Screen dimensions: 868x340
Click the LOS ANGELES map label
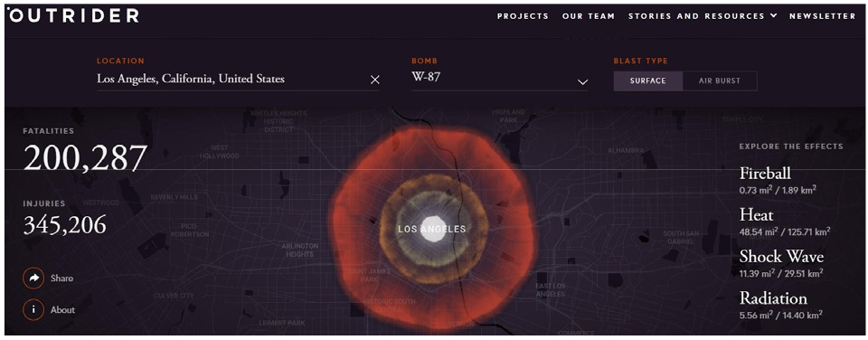[432, 229]
